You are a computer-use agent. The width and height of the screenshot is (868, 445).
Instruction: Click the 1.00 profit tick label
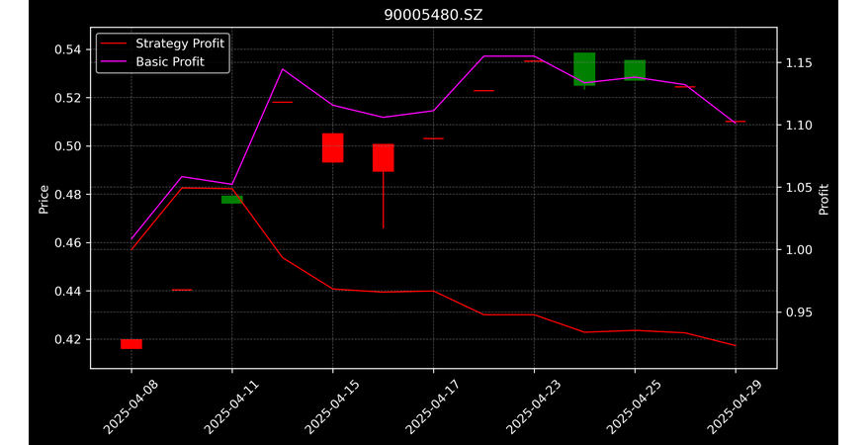(x=799, y=250)
